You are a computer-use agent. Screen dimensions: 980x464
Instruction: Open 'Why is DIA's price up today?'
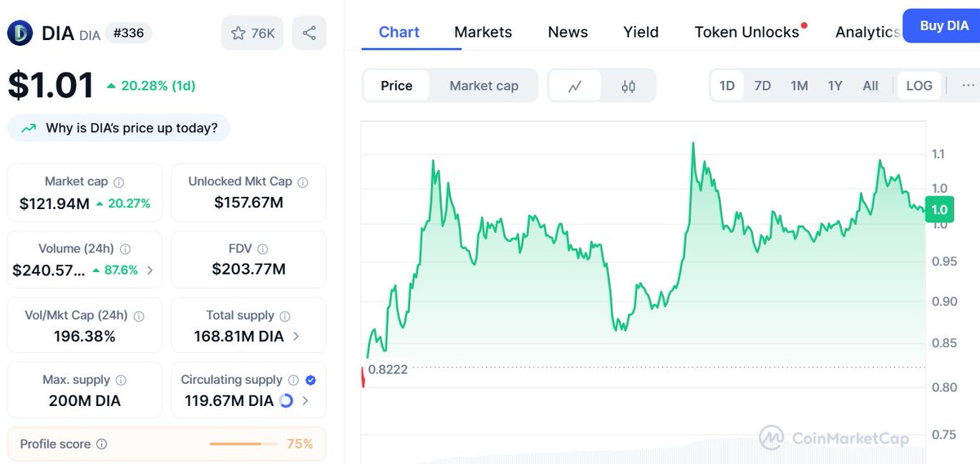click(x=119, y=128)
